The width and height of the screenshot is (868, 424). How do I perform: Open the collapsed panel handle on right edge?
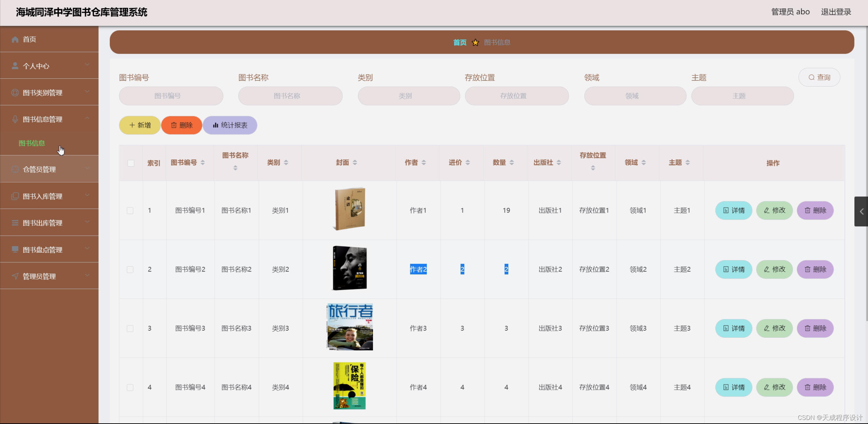coord(861,211)
